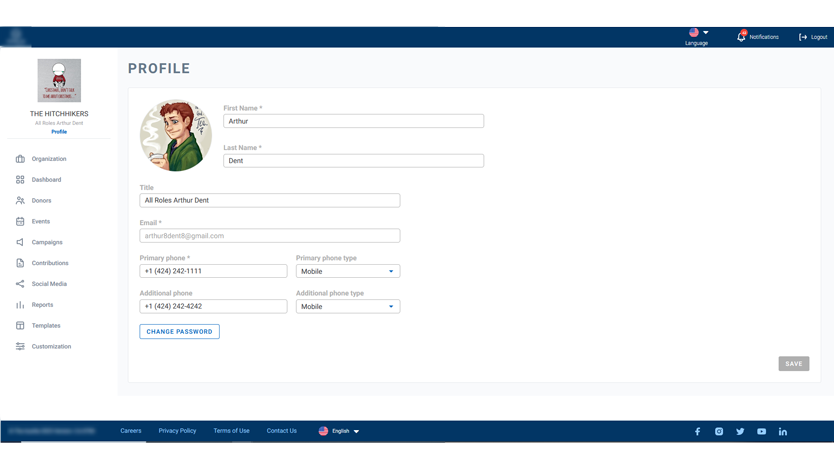Open the Facebook page icon in footer
Image resolution: width=834 pixels, height=469 pixels.
coord(697,432)
